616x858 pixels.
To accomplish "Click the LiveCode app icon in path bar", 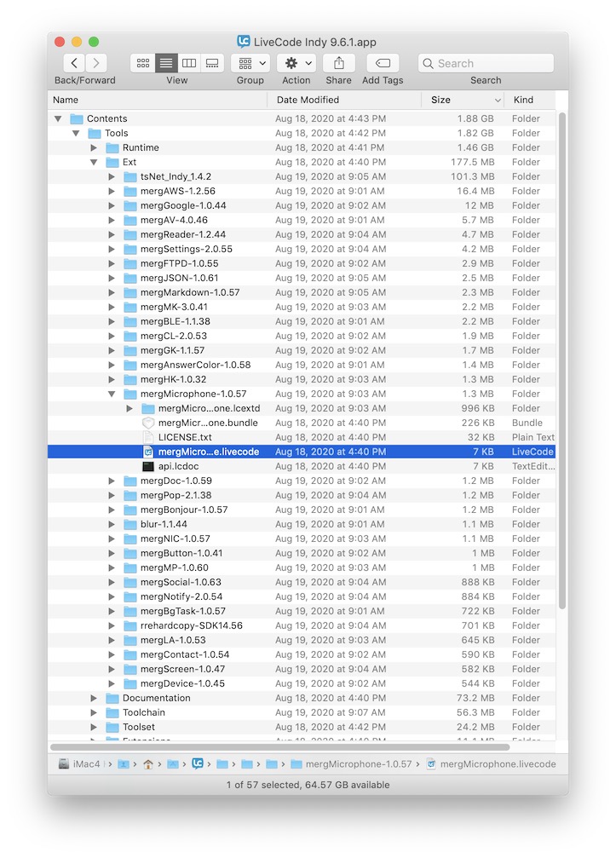I will pos(198,764).
